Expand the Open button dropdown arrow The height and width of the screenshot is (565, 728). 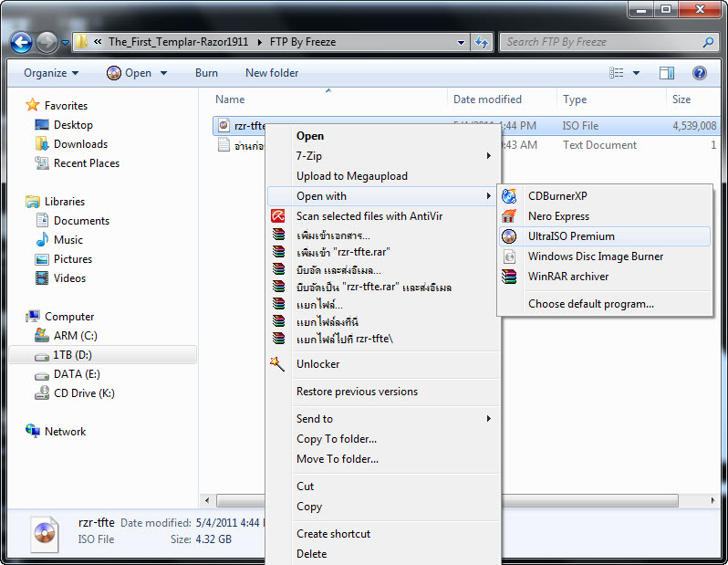(163, 73)
